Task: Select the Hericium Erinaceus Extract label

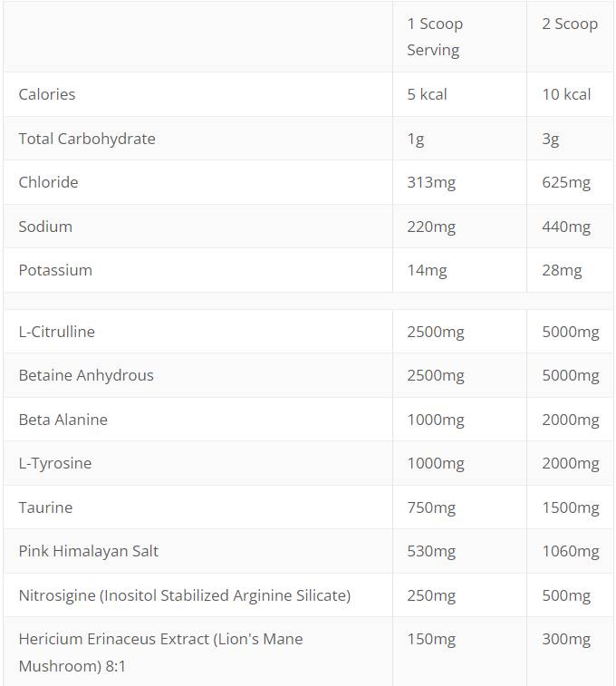Action: point(160,652)
